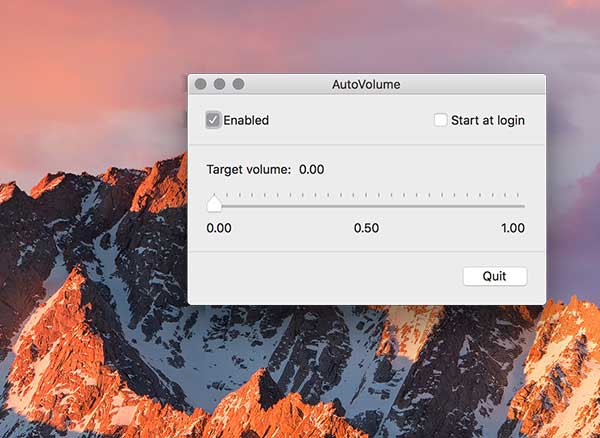Minimize the AutoVolume window
This screenshot has width=600, height=438.
click(x=219, y=84)
